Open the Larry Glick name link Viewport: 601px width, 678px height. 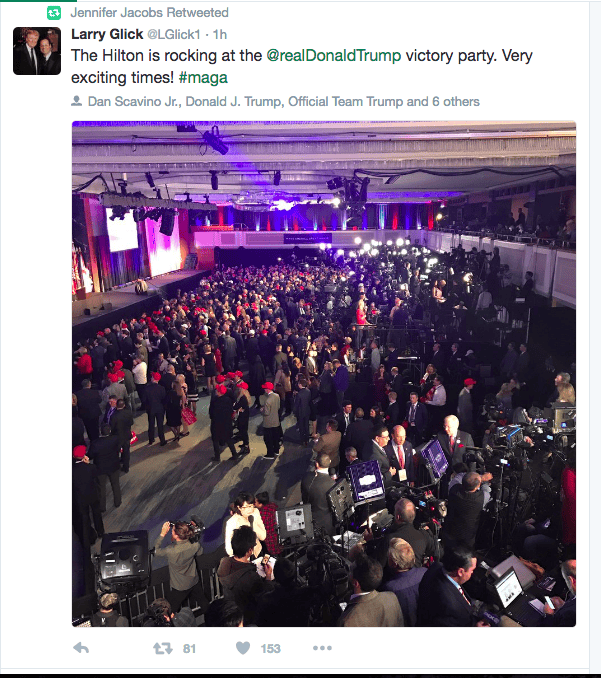[107, 34]
